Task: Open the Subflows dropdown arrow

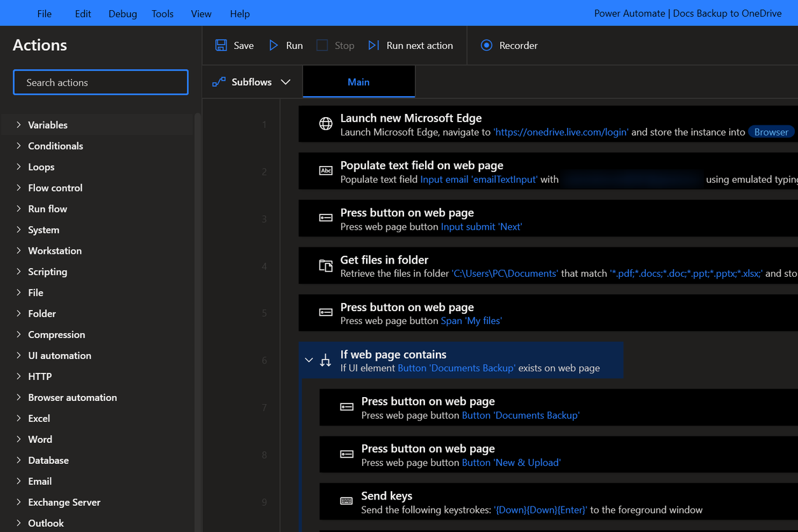Action: pos(286,82)
